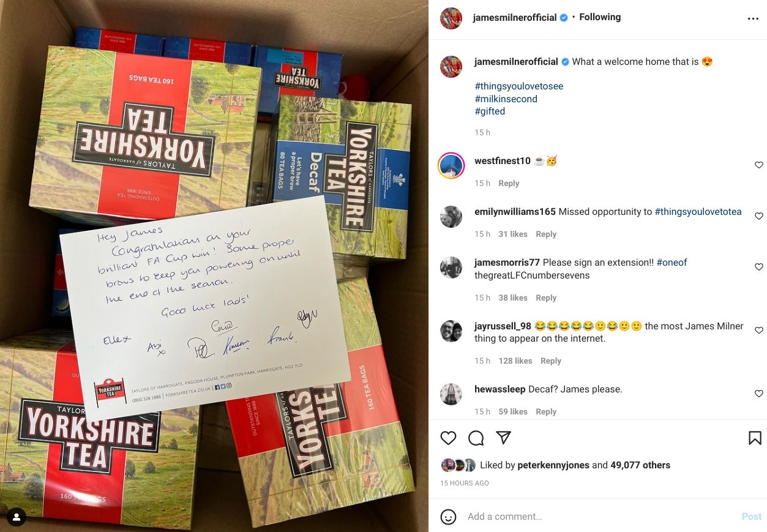Viewport: 767px width, 532px height.
Task: Toggle Following for jamesmilnerofficial
Action: (600, 17)
